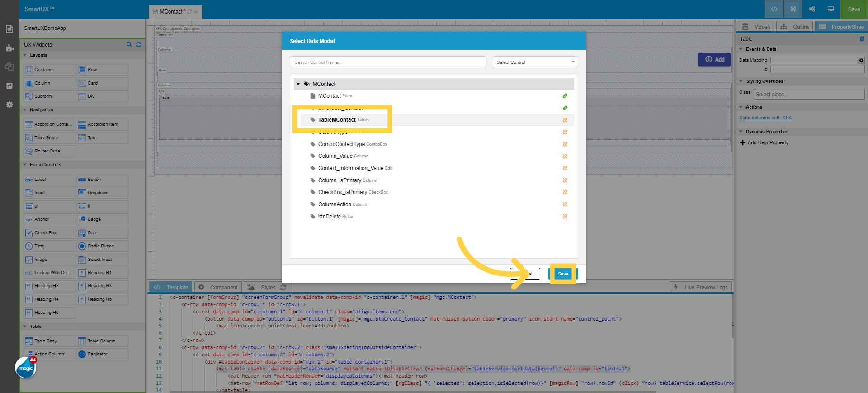
Task: Click refresh icon next to Styles tab
Action: [283, 287]
